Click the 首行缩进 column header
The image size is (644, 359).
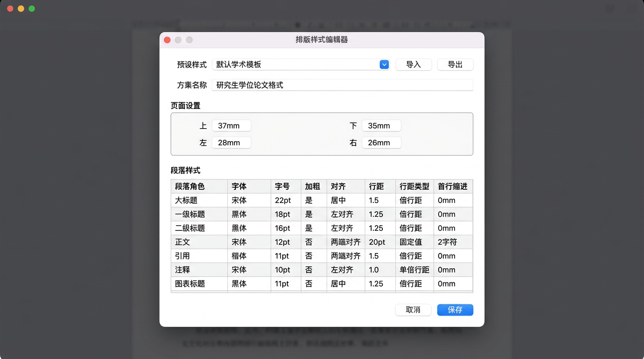[453, 187]
